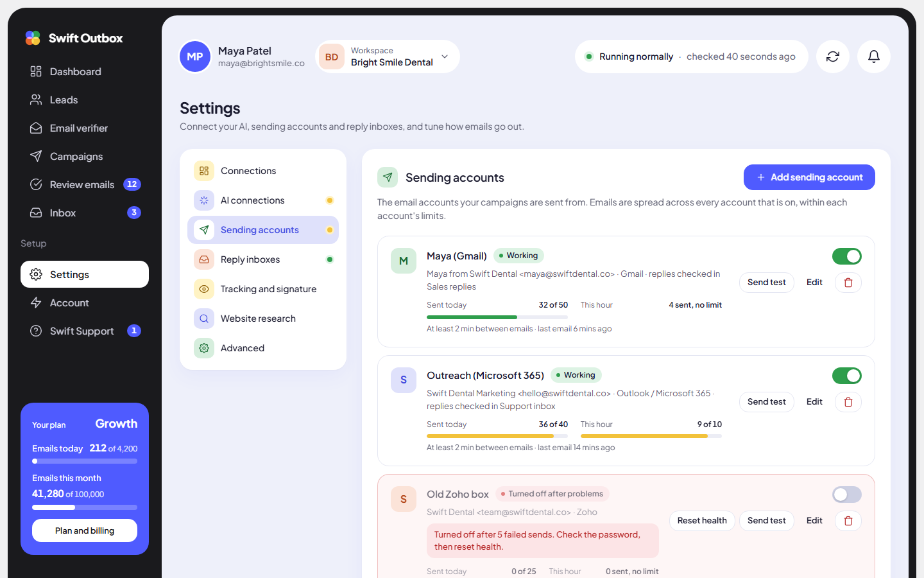Click the Connections grid icon in settings

pyautogui.click(x=204, y=171)
